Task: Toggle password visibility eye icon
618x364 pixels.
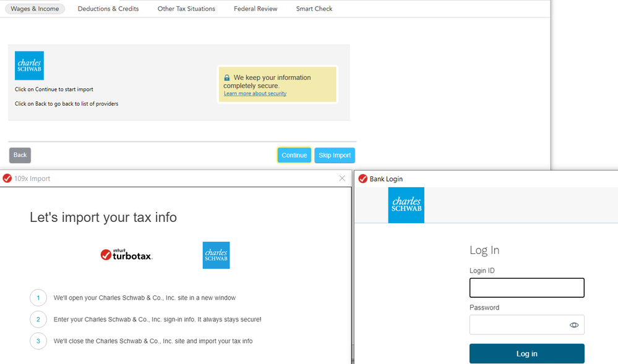Action: [x=574, y=325]
